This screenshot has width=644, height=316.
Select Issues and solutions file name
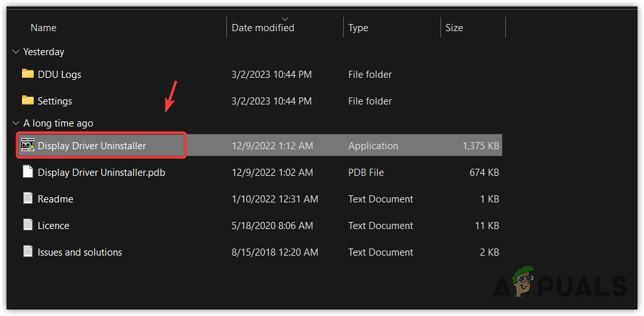pyautogui.click(x=80, y=252)
